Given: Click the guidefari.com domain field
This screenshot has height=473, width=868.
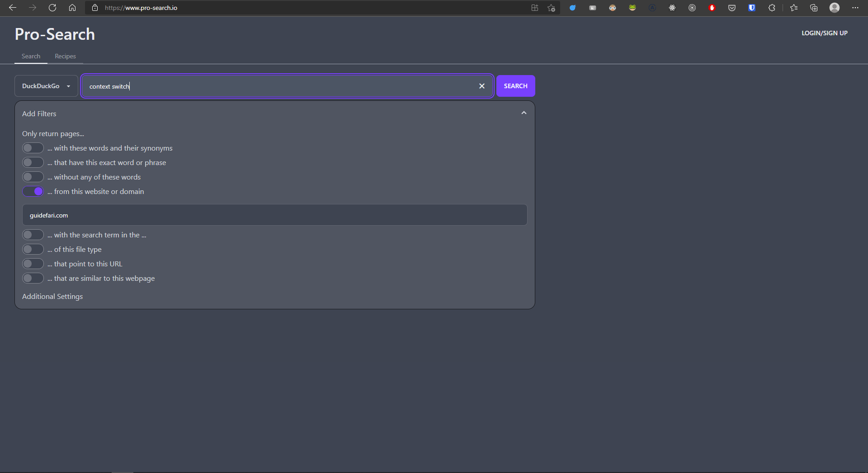Looking at the screenshot, I should [274, 215].
